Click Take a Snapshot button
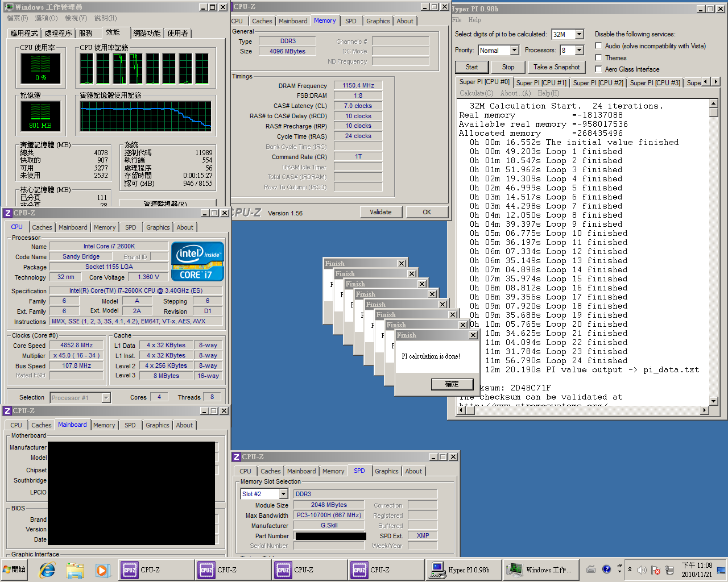This screenshot has height=582, width=728. pyautogui.click(x=556, y=67)
